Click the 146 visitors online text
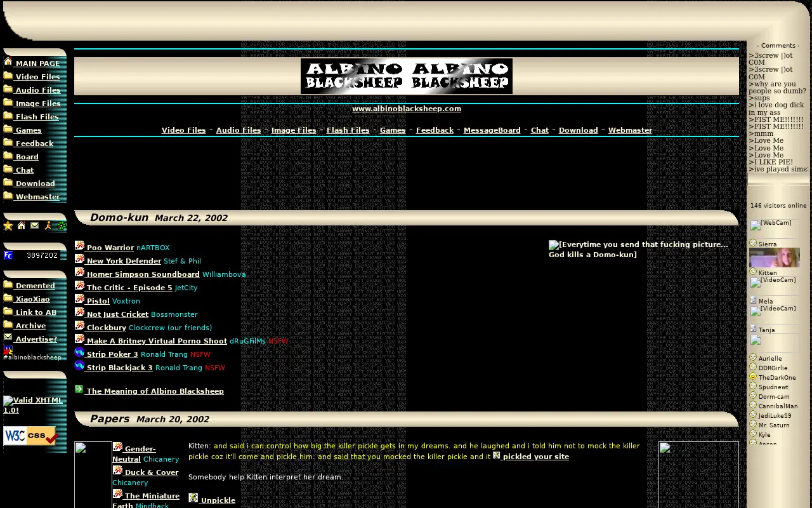812x508 pixels. pos(778,206)
